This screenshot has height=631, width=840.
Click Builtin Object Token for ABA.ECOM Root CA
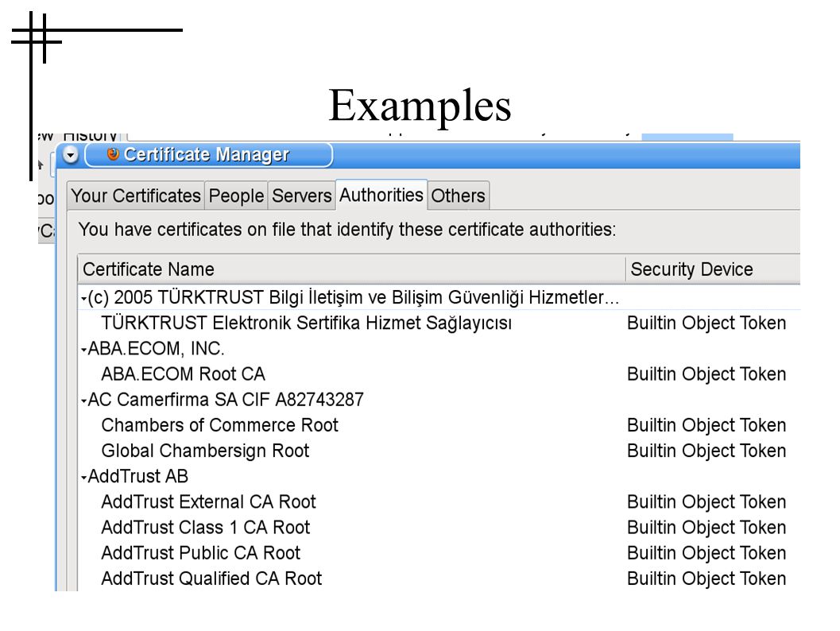pos(706,374)
